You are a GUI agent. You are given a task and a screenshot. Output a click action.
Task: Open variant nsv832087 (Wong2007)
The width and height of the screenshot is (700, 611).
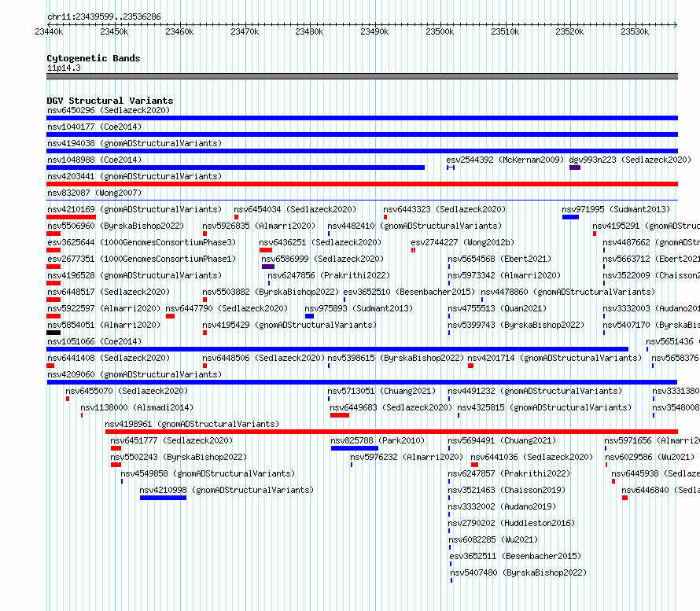tap(94, 193)
